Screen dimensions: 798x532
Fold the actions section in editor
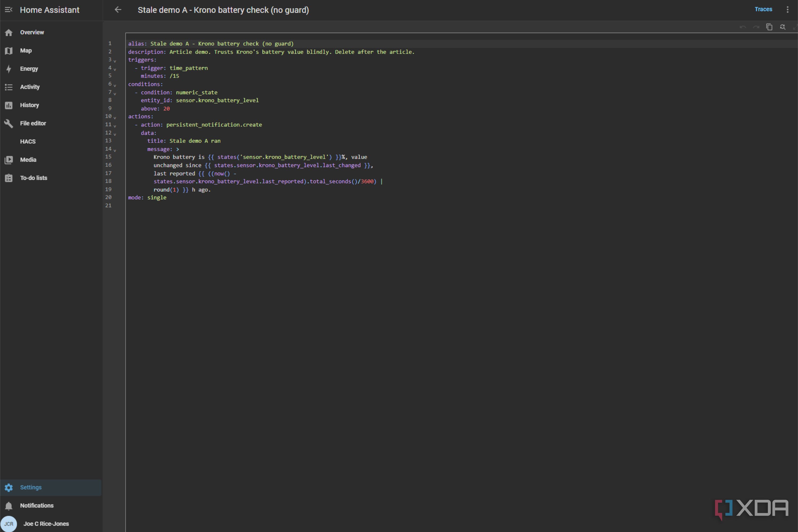click(115, 118)
